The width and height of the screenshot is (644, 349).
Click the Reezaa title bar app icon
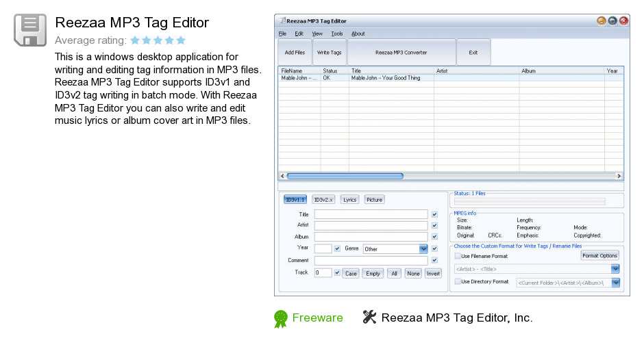[x=282, y=21]
